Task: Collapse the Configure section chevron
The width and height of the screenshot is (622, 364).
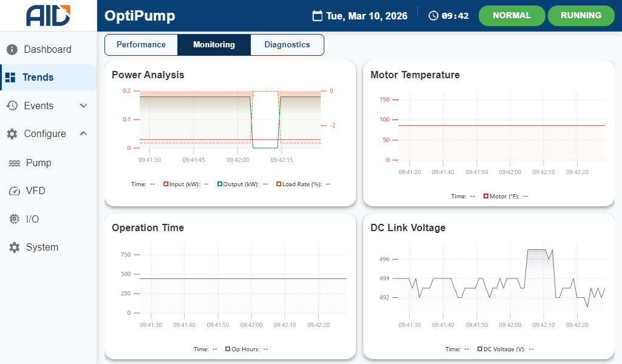Action: point(84,134)
